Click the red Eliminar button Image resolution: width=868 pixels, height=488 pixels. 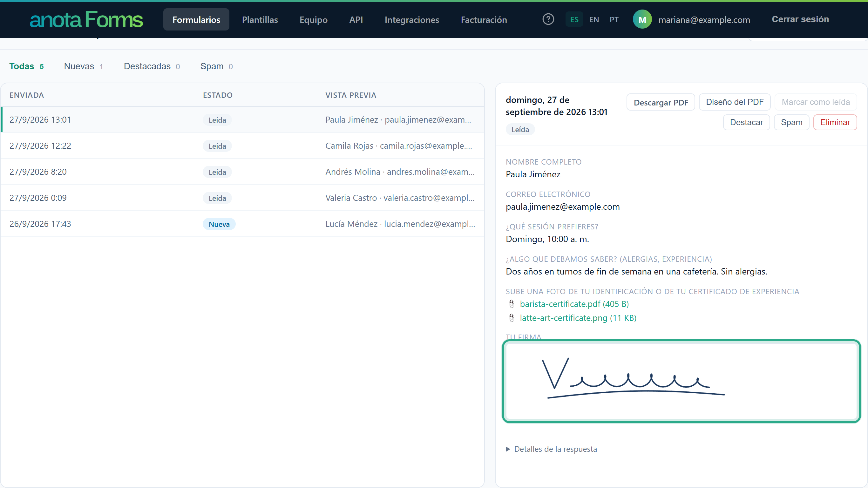[x=835, y=122]
